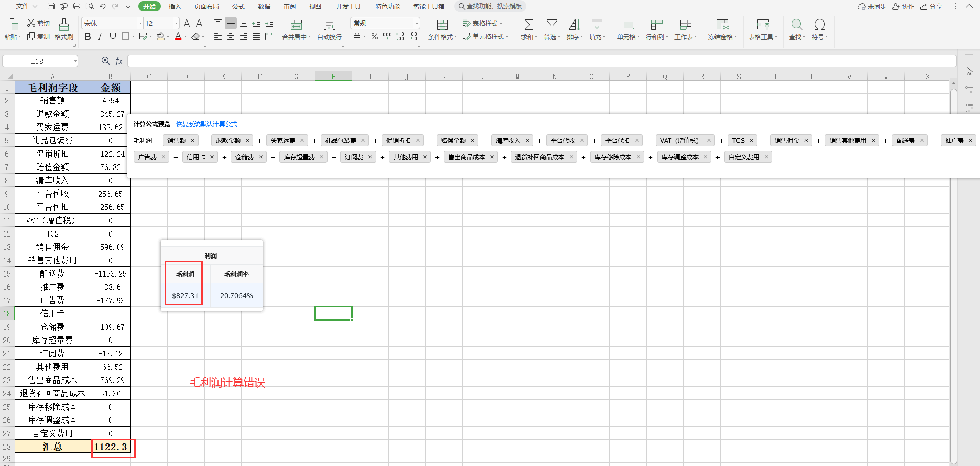Open the number format dropdown (常规)
The width and height of the screenshot is (980, 466).
tap(417, 24)
